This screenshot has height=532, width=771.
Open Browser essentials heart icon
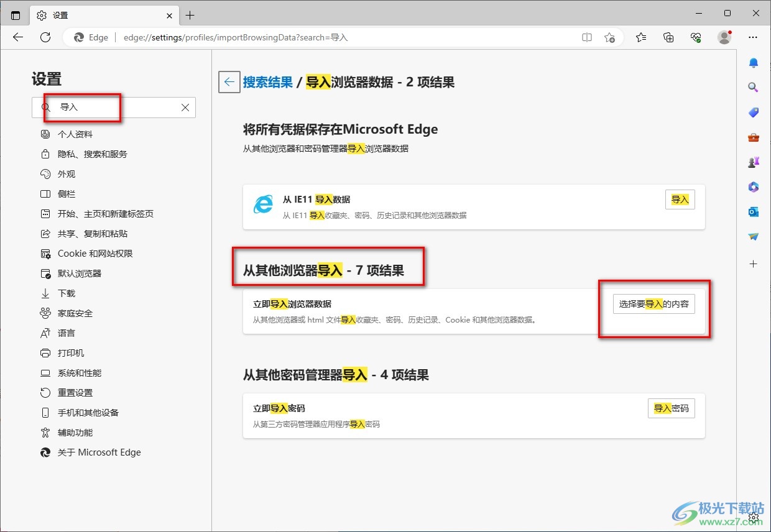click(x=696, y=37)
